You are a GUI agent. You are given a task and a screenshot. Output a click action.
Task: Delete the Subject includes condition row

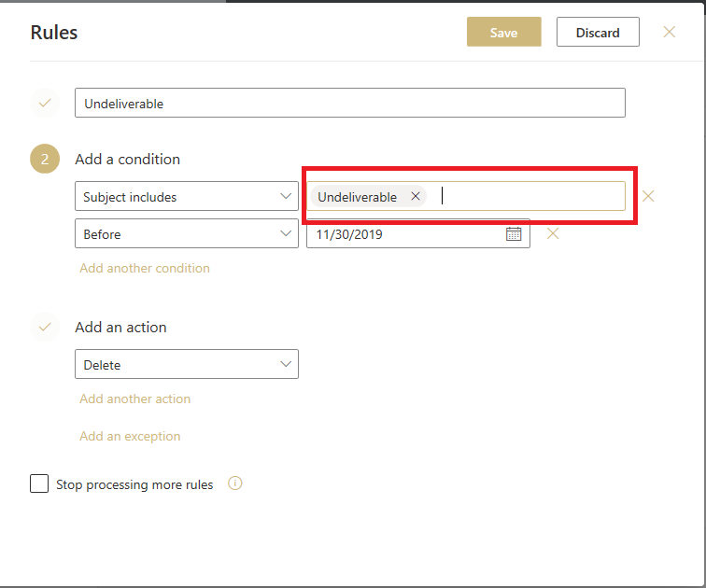click(648, 196)
